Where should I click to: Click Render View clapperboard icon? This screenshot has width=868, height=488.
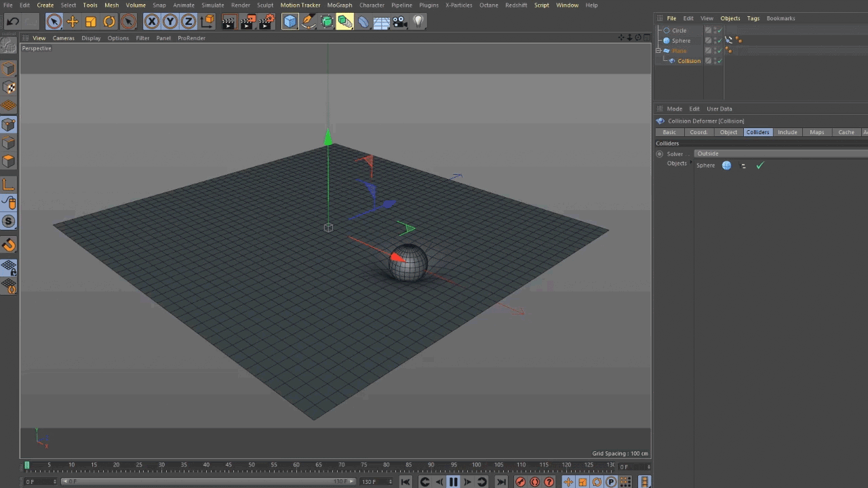229,22
